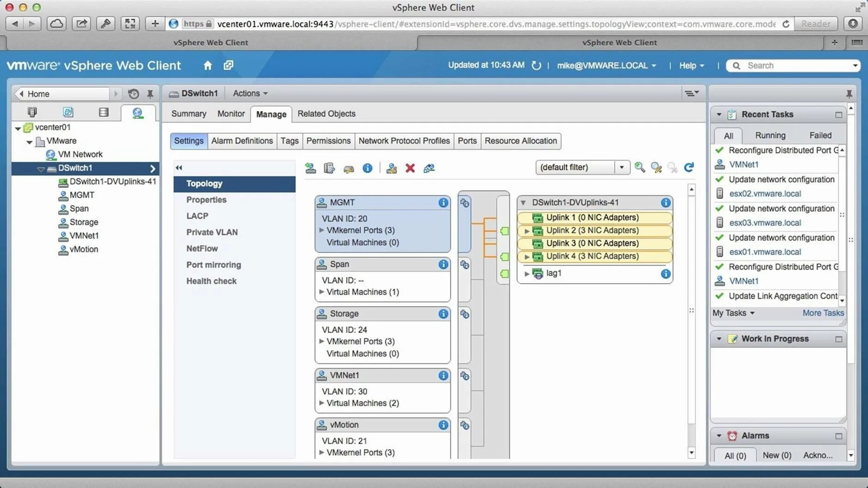Click the magnifier with green plus filter icon
The image size is (868, 488).
pos(640,167)
